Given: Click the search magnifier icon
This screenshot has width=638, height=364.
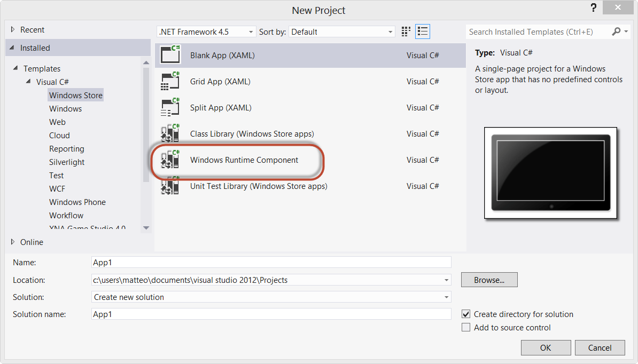Looking at the screenshot, I should pos(616,31).
